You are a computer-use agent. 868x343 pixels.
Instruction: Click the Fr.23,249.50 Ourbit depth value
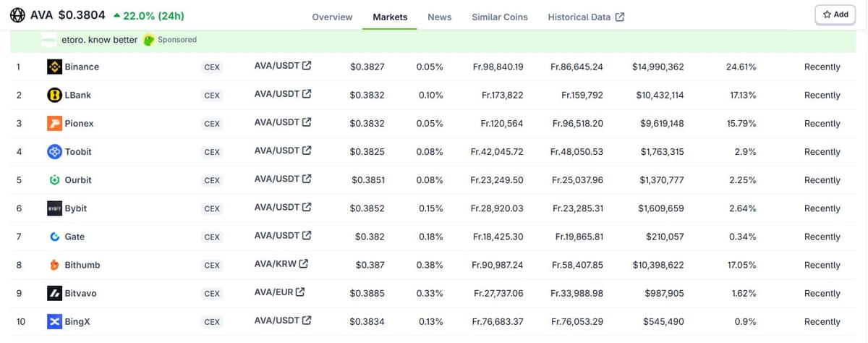pos(497,179)
